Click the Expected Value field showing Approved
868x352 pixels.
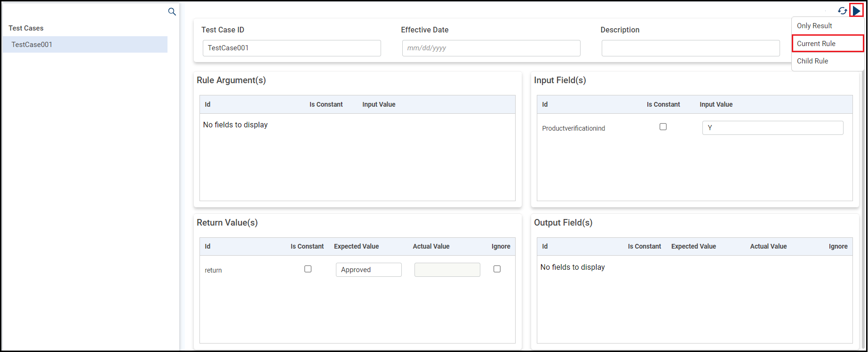coord(368,270)
